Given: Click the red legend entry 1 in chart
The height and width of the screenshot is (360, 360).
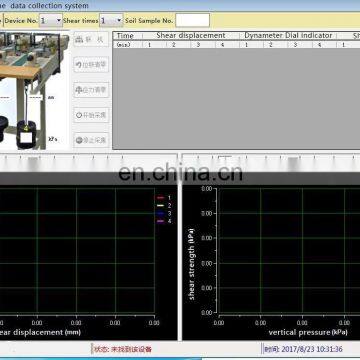Looking at the screenshot, I should (164, 198).
